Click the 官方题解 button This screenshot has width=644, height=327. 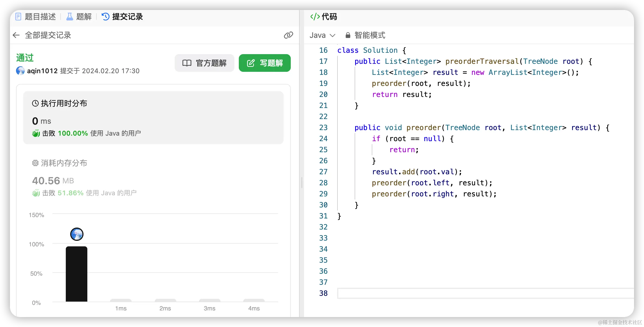[x=205, y=63]
